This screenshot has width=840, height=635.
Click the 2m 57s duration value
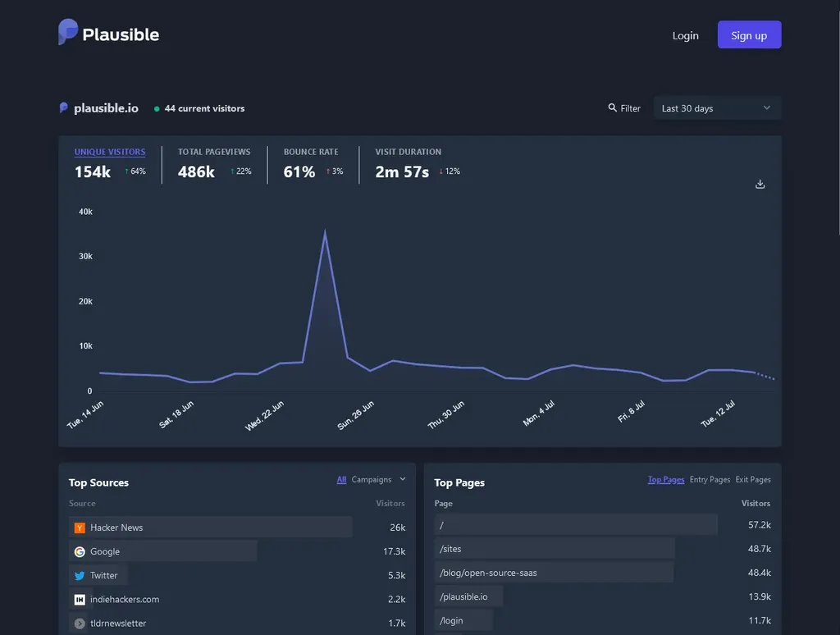402,172
